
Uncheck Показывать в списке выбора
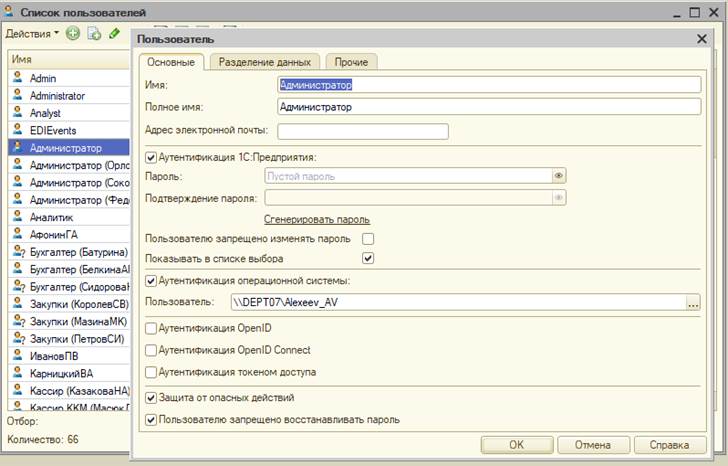[368, 258]
